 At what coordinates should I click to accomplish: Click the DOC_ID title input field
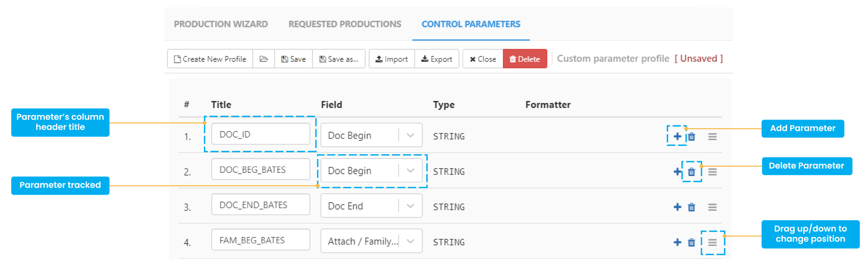(x=260, y=134)
